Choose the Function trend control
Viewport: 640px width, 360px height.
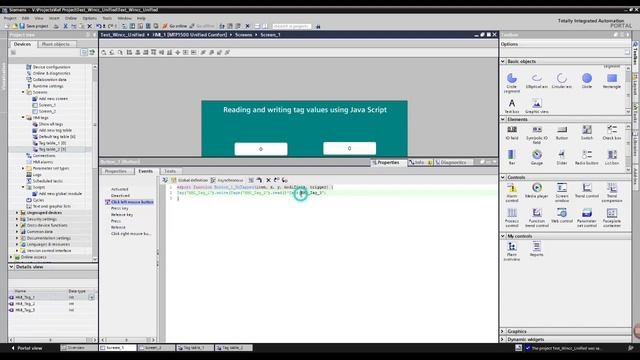pos(536,218)
